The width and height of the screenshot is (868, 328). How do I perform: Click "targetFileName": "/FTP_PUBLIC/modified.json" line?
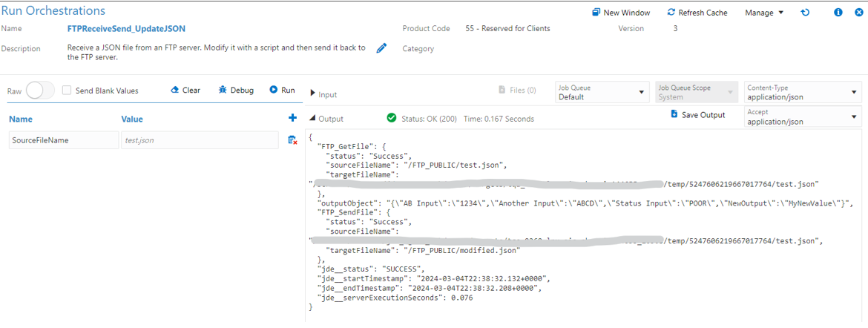424,250
